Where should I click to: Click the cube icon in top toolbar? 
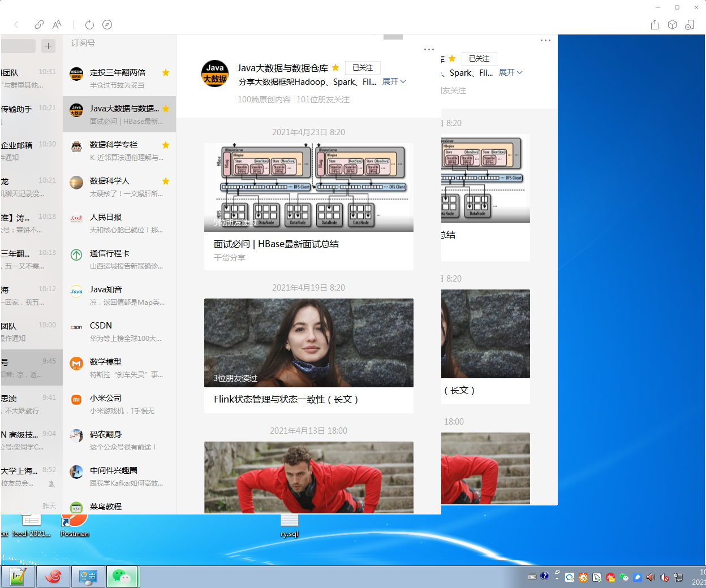click(672, 24)
